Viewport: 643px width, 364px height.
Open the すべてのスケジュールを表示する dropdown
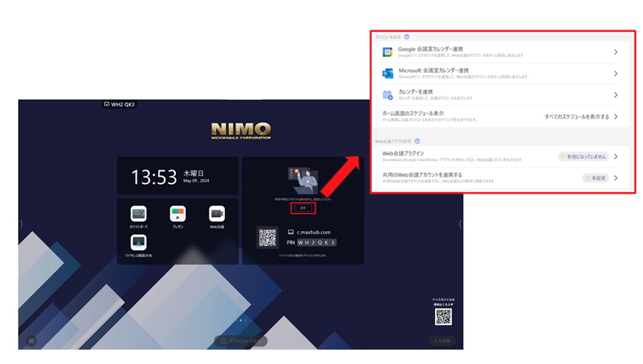tap(581, 116)
